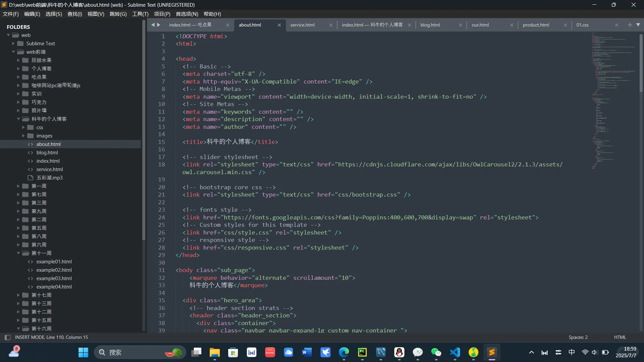
Task: Expand the 咖啡网站pc端带轮播js folder
Action: [x=18, y=86]
